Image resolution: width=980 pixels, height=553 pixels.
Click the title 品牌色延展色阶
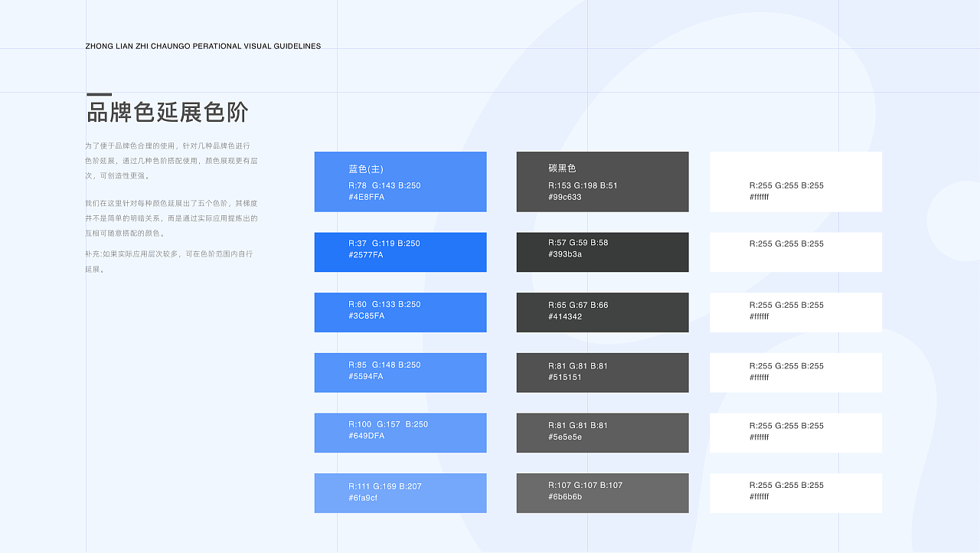pos(168,113)
